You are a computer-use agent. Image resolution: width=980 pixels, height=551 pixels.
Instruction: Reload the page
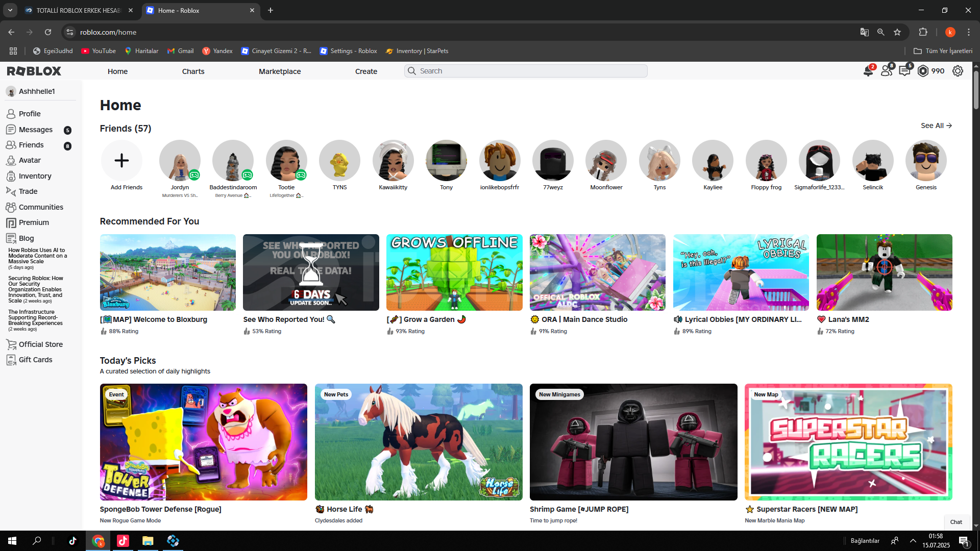pyautogui.click(x=48, y=32)
